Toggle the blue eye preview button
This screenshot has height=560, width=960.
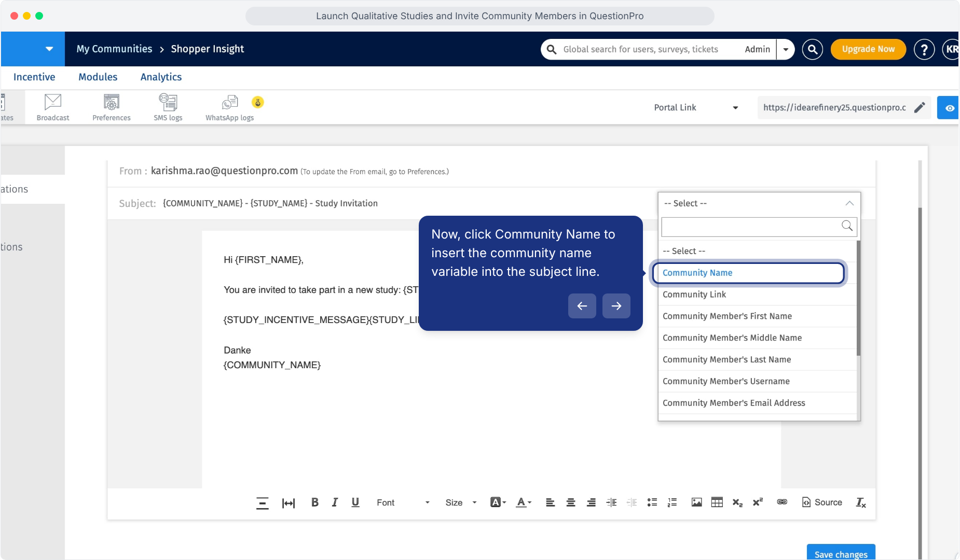point(949,108)
